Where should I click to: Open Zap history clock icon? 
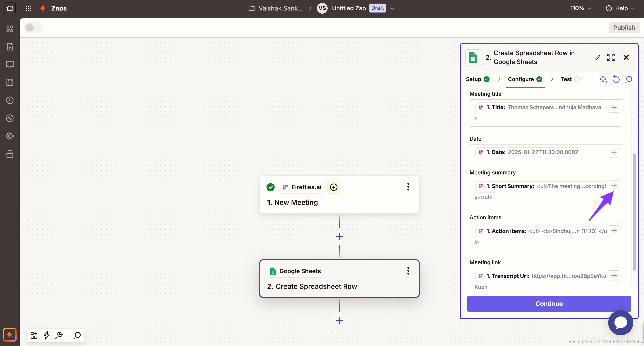tap(10, 100)
